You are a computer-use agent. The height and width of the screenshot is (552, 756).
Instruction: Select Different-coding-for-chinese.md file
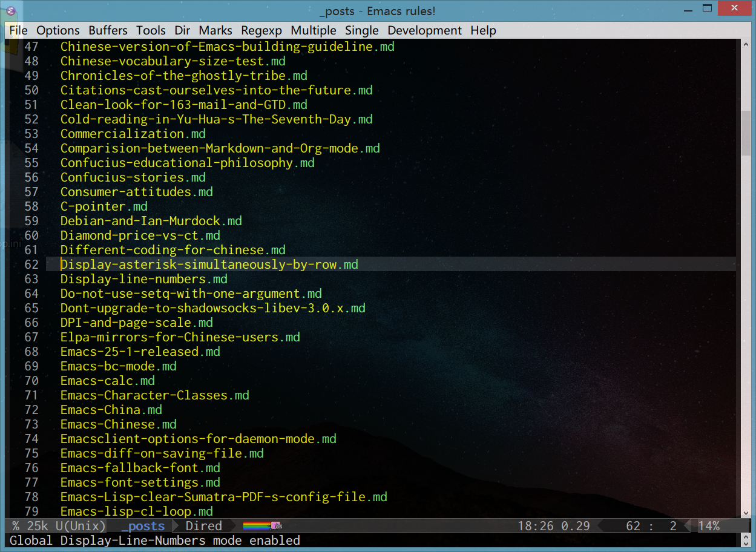pyautogui.click(x=173, y=250)
